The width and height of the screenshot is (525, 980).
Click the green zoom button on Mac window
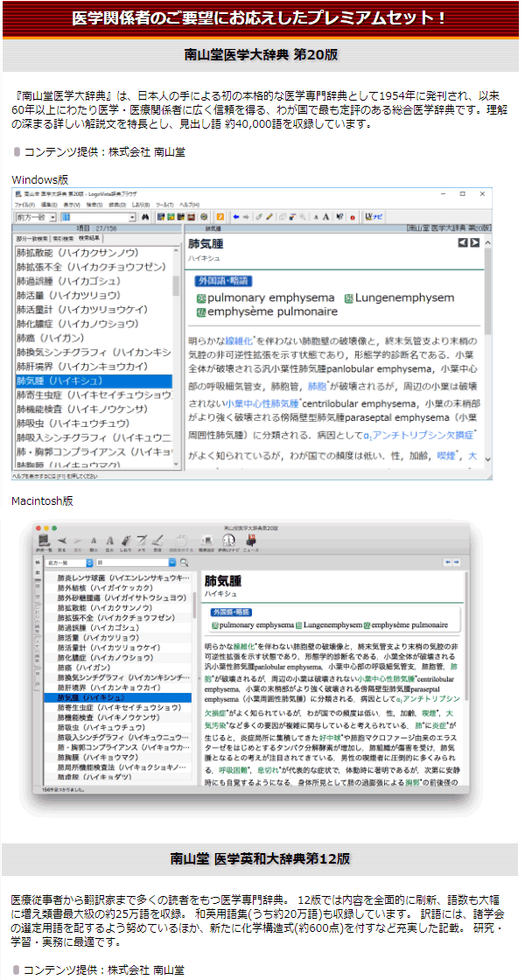click(x=54, y=528)
